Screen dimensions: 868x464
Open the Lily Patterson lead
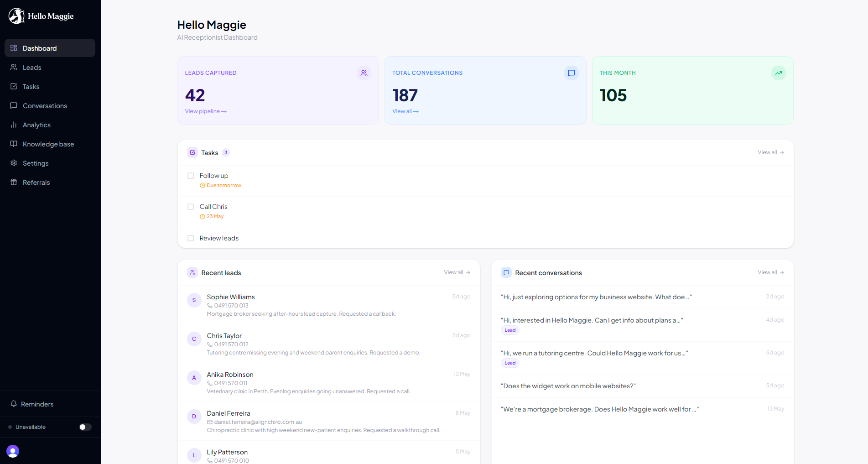329,453
